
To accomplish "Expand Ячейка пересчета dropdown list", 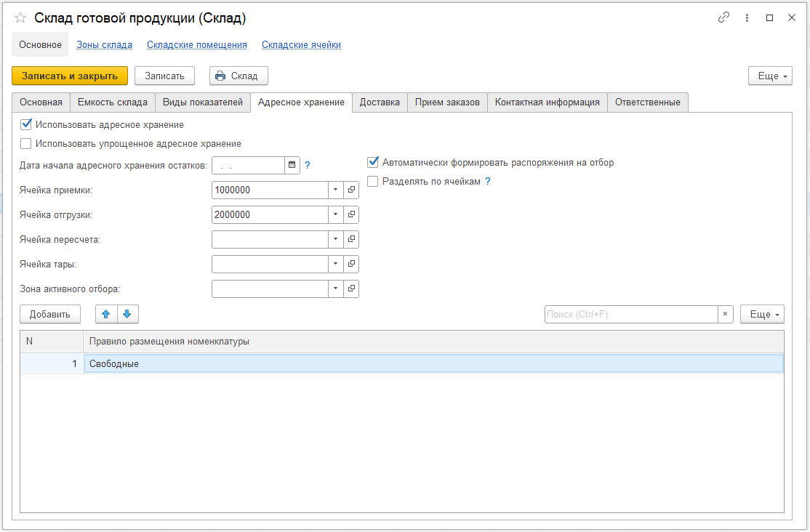I will pos(335,240).
